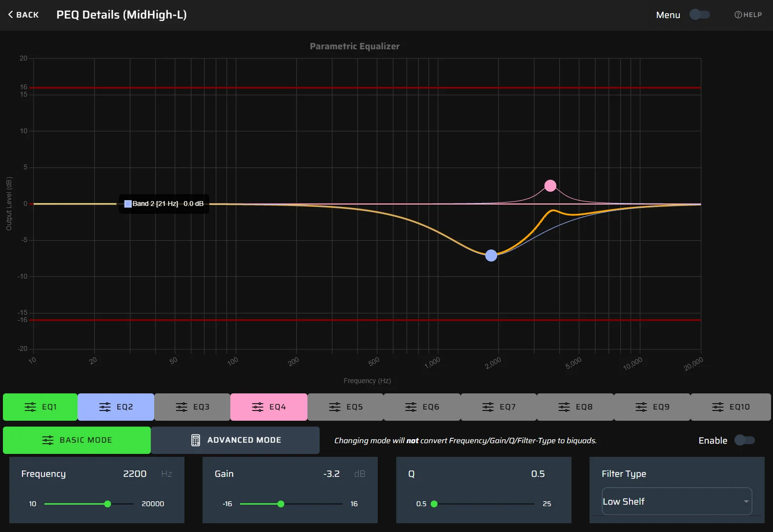The image size is (773, 532).
Task: Open the EQ10 band tab
Action: pos(731,407)
